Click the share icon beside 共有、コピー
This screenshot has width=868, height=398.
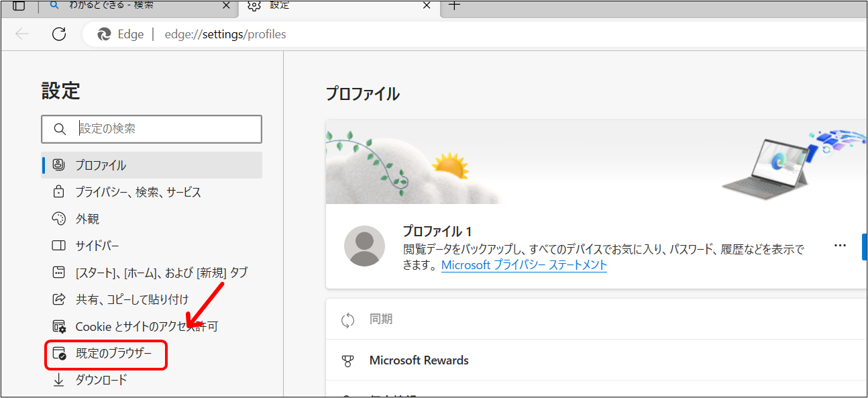coord(59,299)
